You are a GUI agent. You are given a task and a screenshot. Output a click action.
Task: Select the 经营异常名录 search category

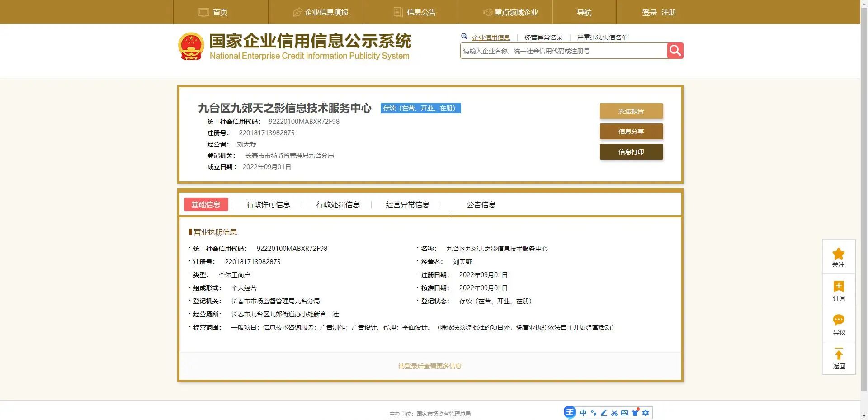point(543,38)
